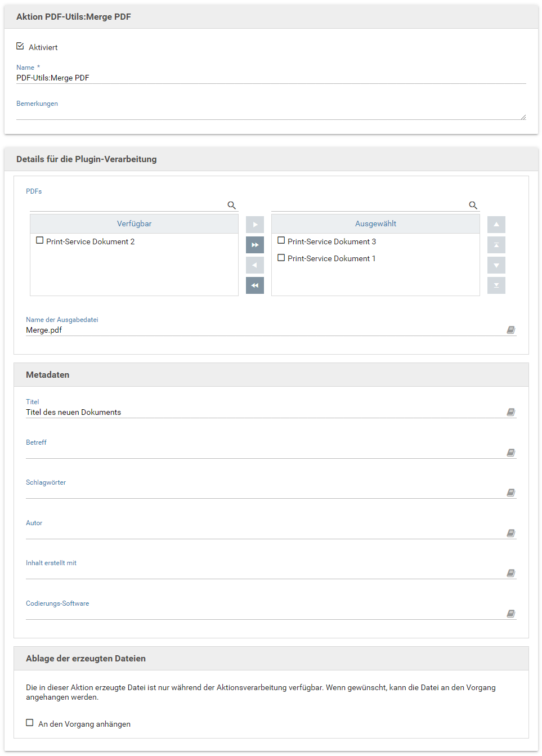The width and height of the screenshot is (542, 756).
Task: Click the move all left double-arrow button
Action: tap(255, 285)
